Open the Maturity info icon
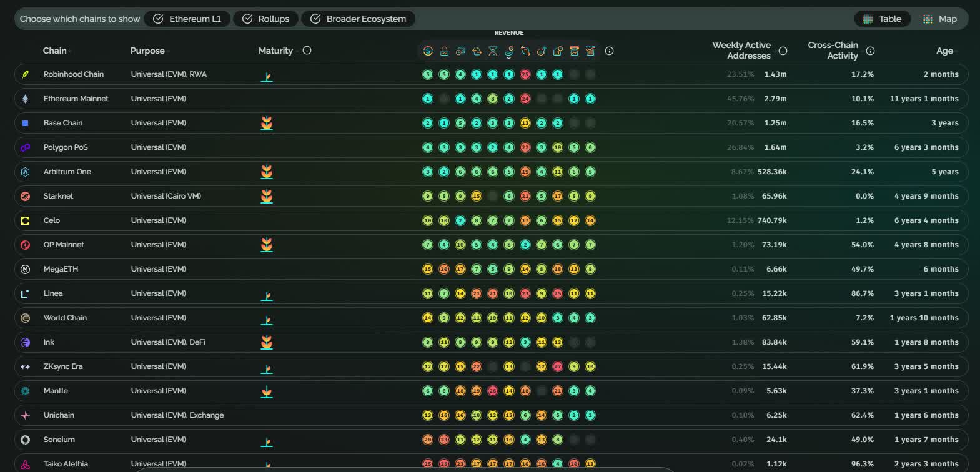Screen dimensions: 980x472 click(307, 51)
